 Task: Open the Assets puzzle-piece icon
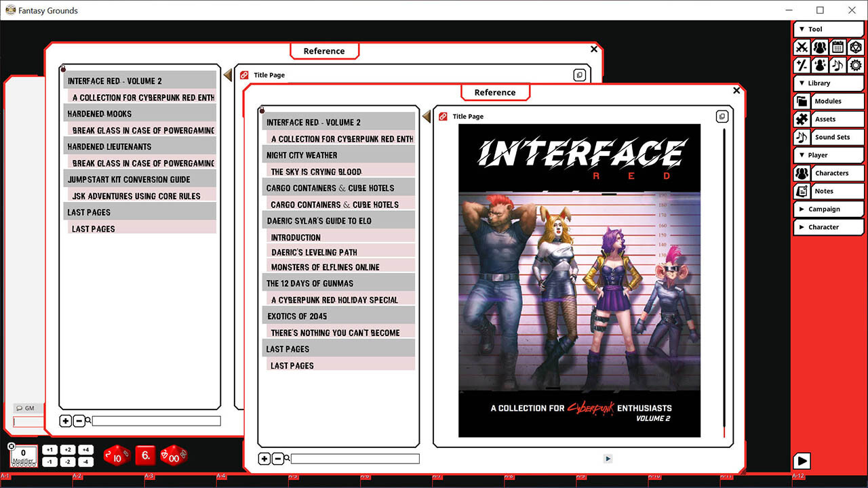click(802, 119)
